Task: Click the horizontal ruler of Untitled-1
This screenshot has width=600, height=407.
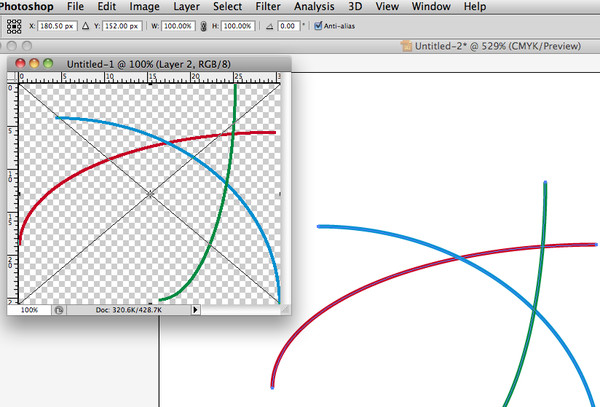Action: [x=149, y=78]
